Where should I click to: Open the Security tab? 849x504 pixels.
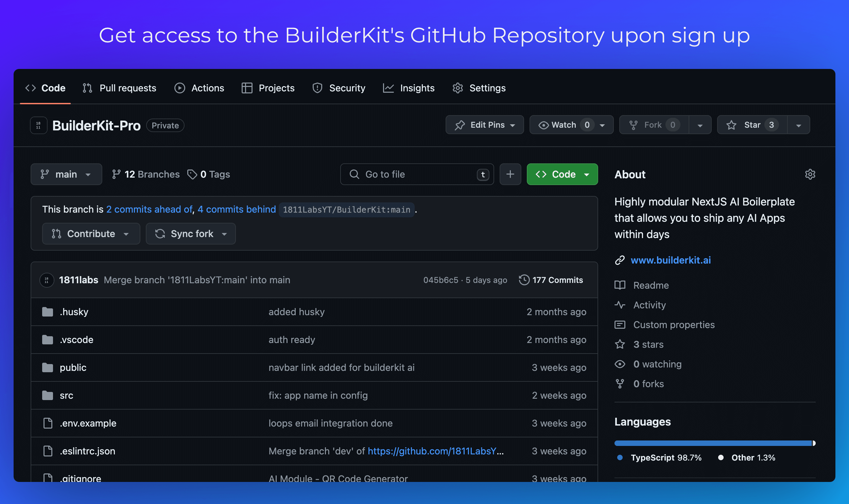(339, 88)
